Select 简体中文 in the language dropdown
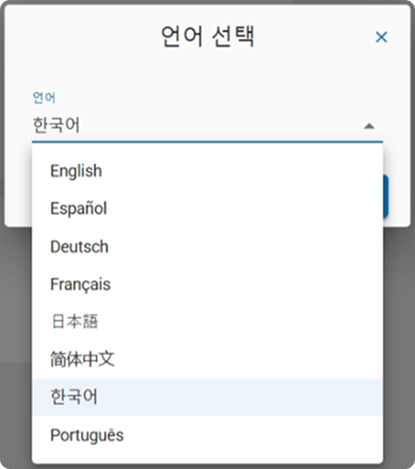Image resolution: width=415 pixels, height=469 pixels. pos(207,359)
